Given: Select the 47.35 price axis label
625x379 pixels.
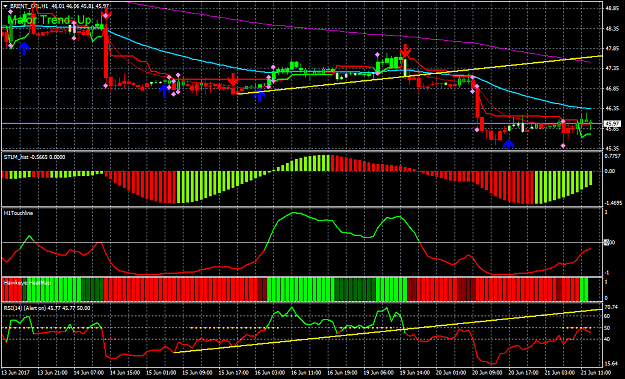Looking at the screenshot, I should [x=612, y=69].
